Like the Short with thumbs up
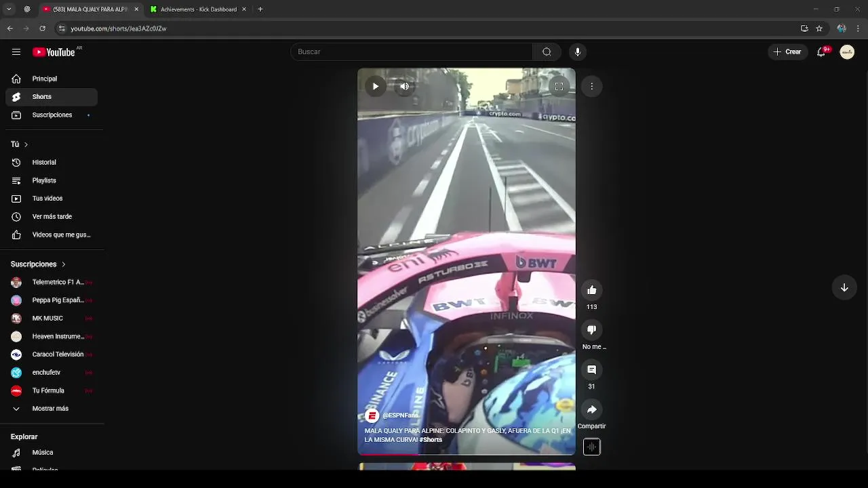Image resolution: width=868 pixels, height=488 pixels. point(592,290)
